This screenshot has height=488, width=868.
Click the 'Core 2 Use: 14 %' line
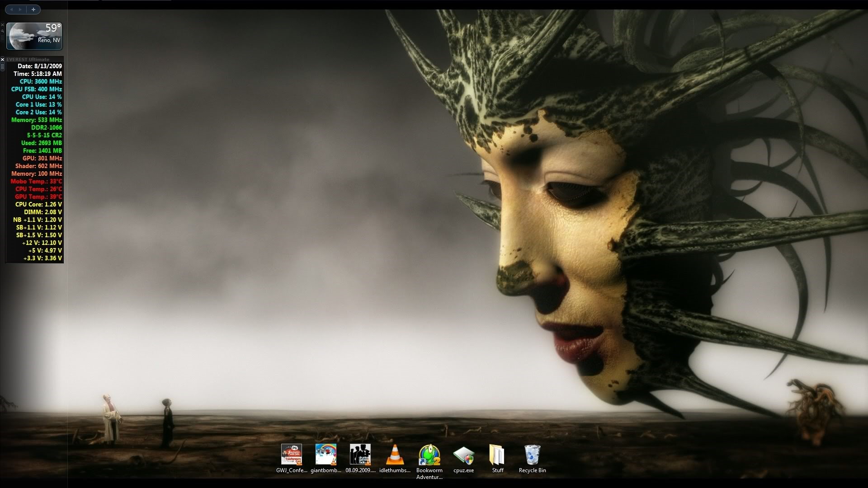pos(39,112)
